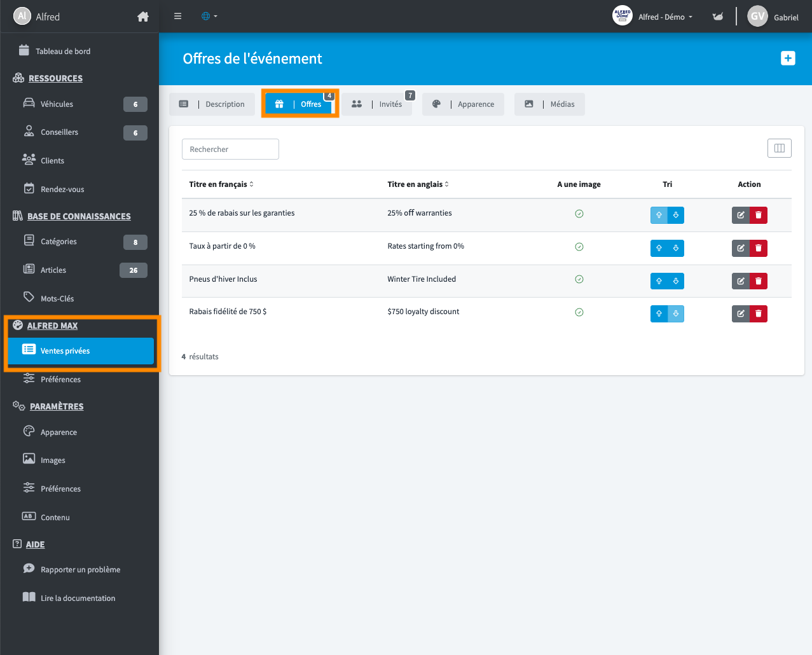The image size is (812, 655).
Task: Edit the 25 % de rabais offer
Action: [x=741, y=216]
